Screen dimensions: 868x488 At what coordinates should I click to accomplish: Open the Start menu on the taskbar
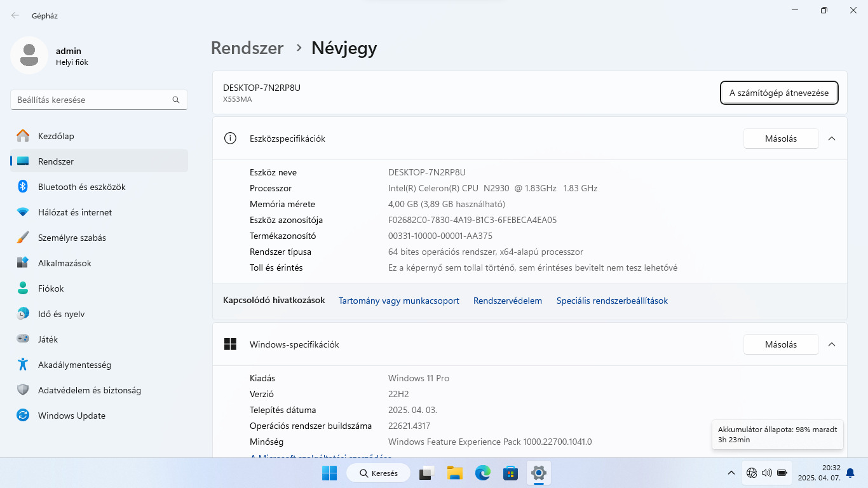pyautogui.click(x=329, y=473)
